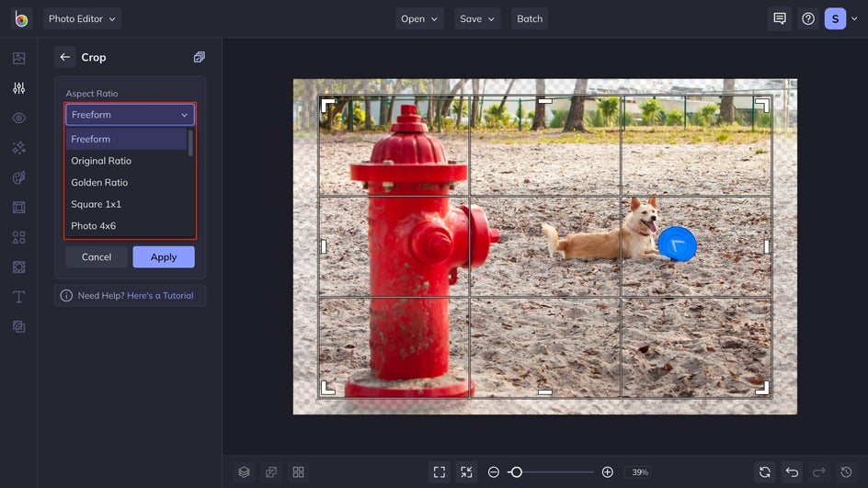Redo with the forward arrow icon
Screen dimensions: 868x488
pos(819,472)
